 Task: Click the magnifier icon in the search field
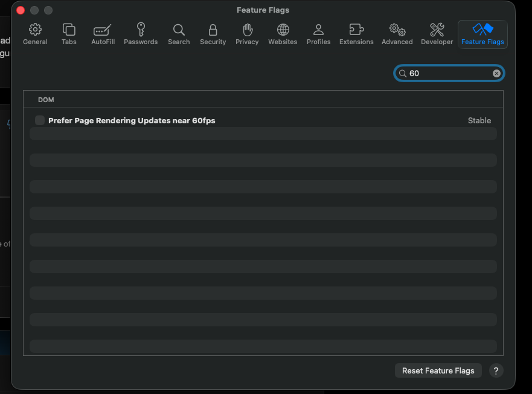click(x=402, y=73)
